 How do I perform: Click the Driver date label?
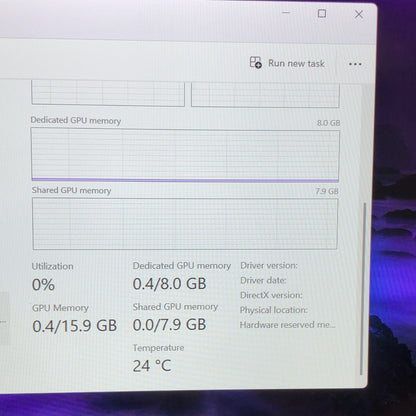click(x=263, y=280)
